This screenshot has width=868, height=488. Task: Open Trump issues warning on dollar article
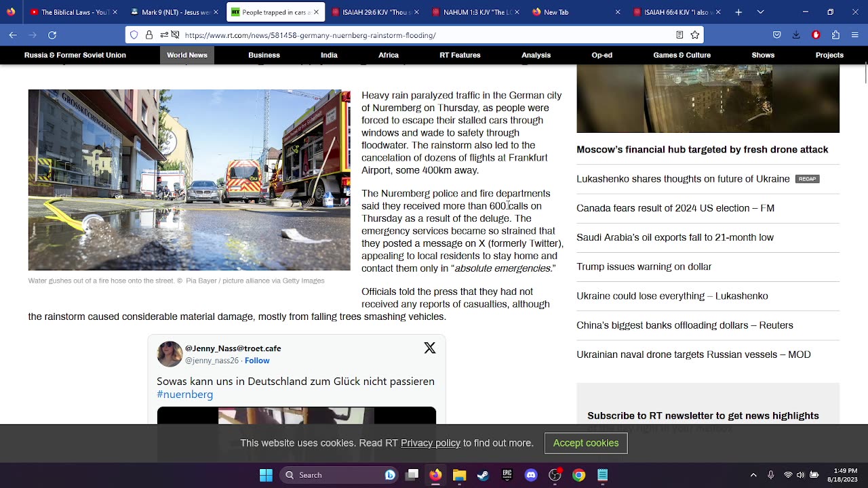[644, 266]
